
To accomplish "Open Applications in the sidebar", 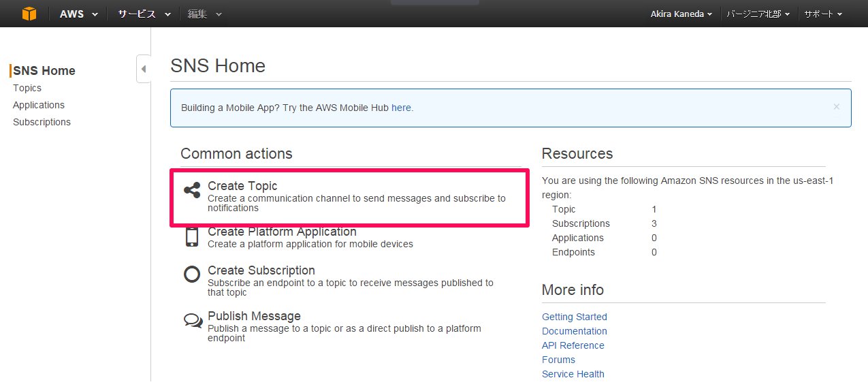I will [x=39, y=105].
